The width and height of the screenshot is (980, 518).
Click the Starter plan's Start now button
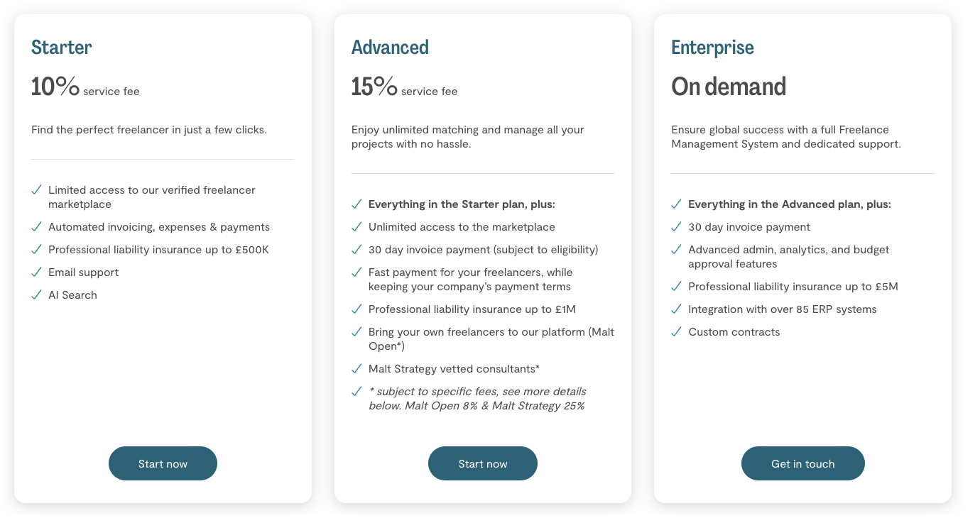pos(163,463)
